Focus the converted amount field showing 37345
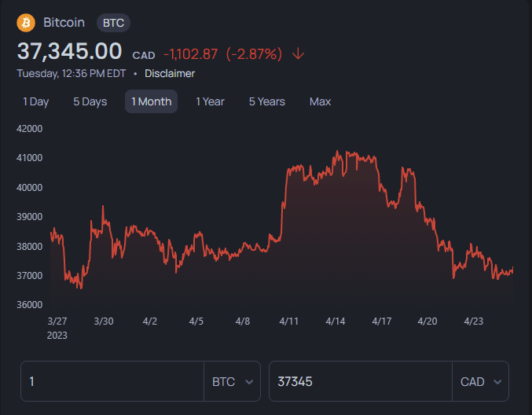Viewport: 532px width, 415px height. tap(360, 381)
